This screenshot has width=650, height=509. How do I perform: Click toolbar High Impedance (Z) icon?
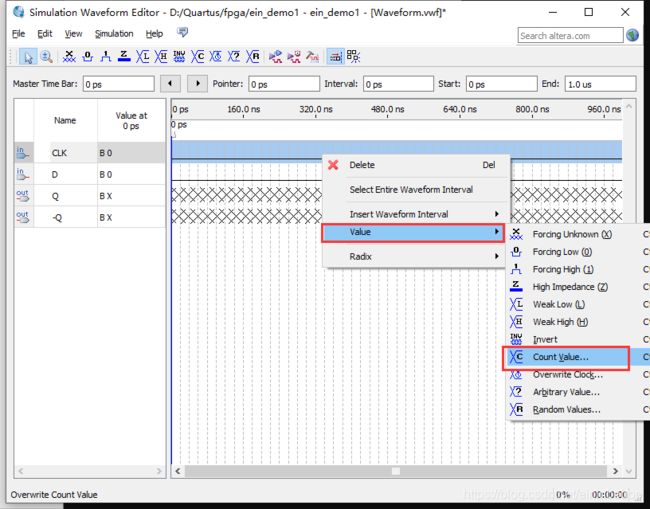tap(124, 57)
